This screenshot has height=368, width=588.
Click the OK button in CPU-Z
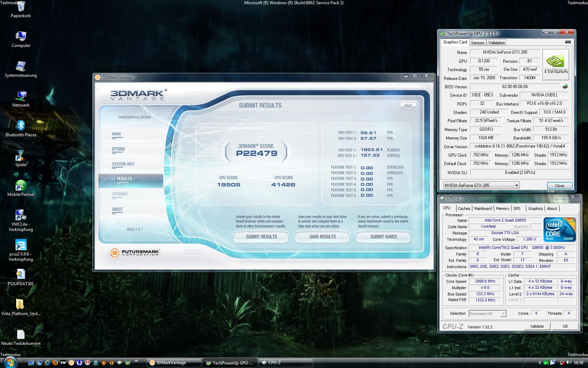565,326
